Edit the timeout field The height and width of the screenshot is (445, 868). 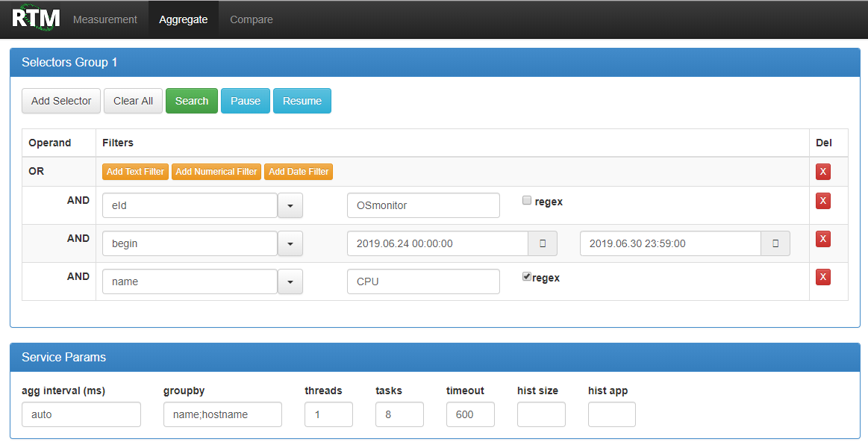470,414
